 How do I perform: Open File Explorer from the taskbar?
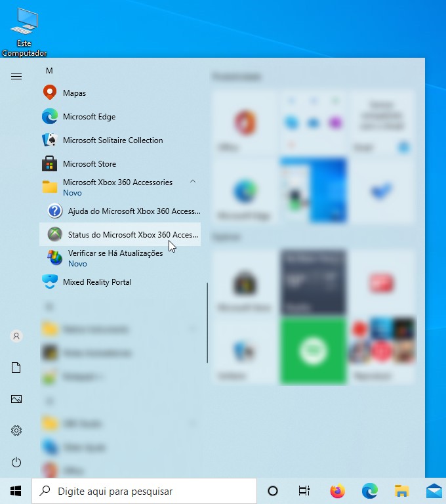click(401, 491)
